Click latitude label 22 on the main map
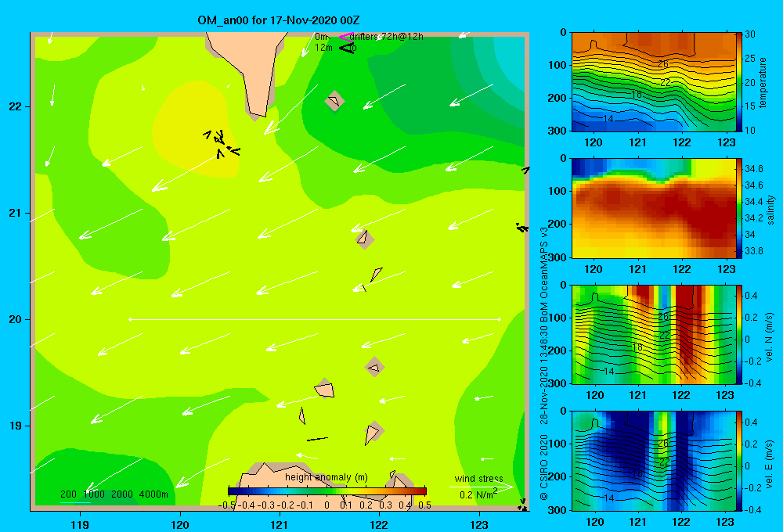The height and width of the screenshot is (532, 783). click(16, 106)
